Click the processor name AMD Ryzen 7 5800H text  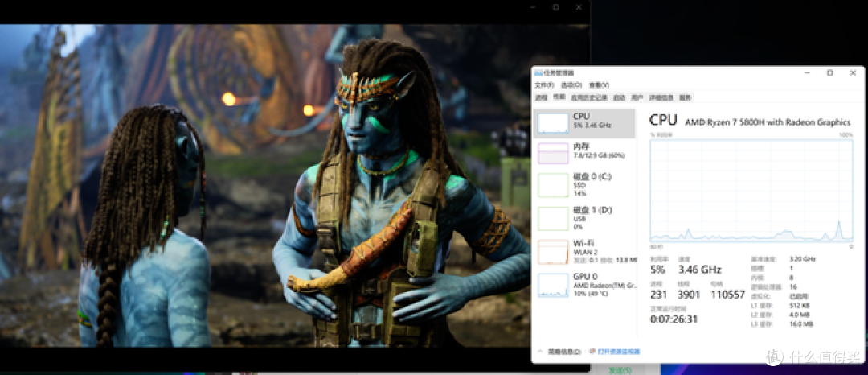click(x=768, y=122)
